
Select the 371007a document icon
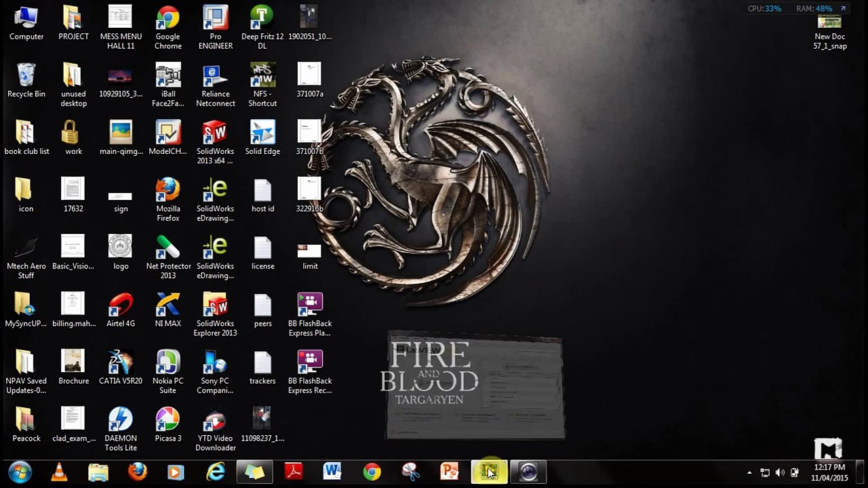(x=309, y=81)
